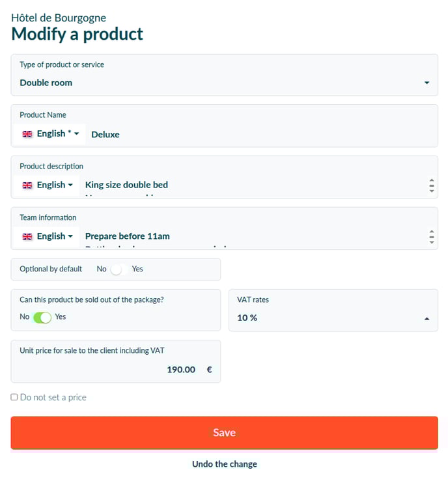Click the Product description up arrow
448x483 pixels.
coord(432,180)
